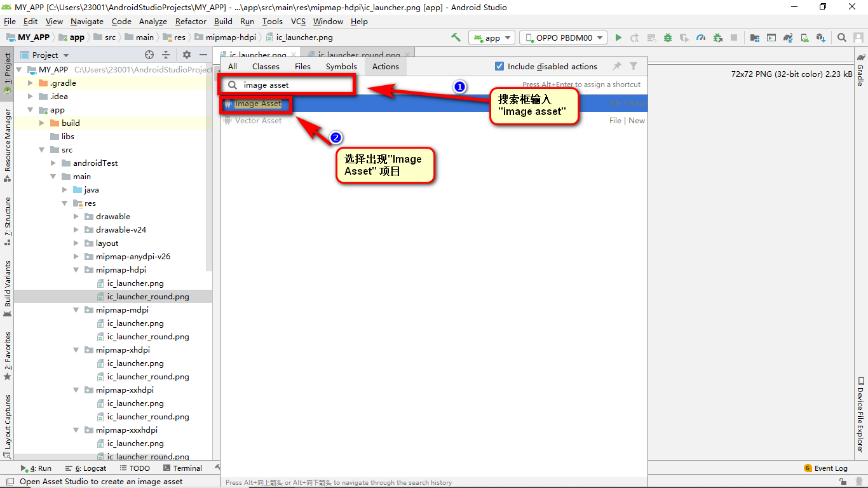This screenshot has height=488, width=868.
Task: Open the TODO tool window
Action: (134, 468)
